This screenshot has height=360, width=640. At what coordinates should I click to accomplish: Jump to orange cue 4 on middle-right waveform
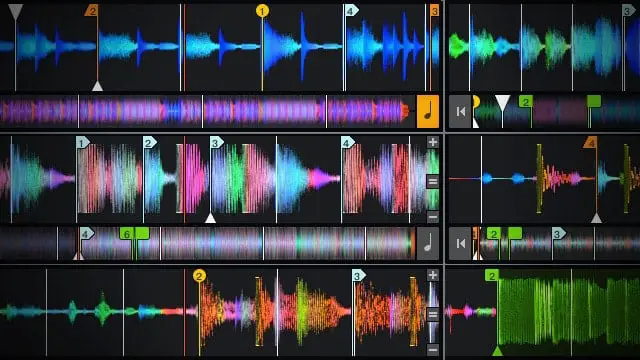click(x=590, y=143)
